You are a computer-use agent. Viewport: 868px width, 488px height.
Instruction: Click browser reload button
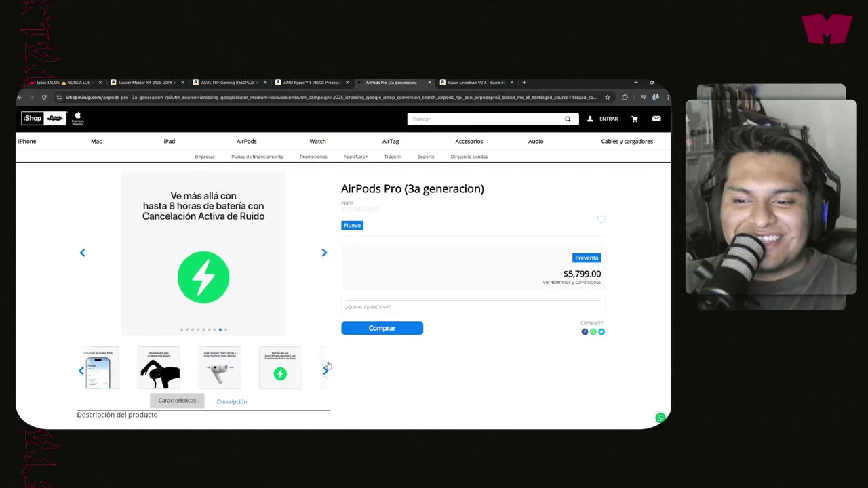click(x=44, y=98)
